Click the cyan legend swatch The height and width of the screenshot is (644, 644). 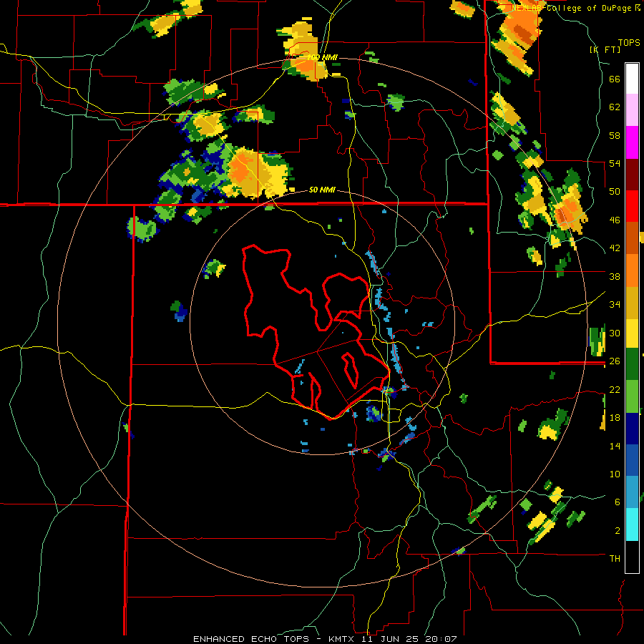coord(632,525)
